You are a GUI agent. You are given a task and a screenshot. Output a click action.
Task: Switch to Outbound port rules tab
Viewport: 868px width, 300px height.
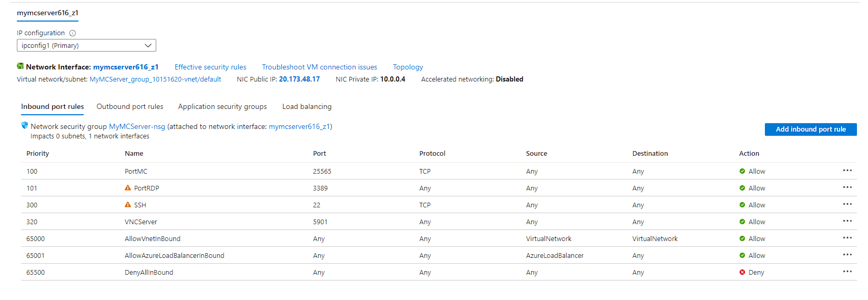130,106
